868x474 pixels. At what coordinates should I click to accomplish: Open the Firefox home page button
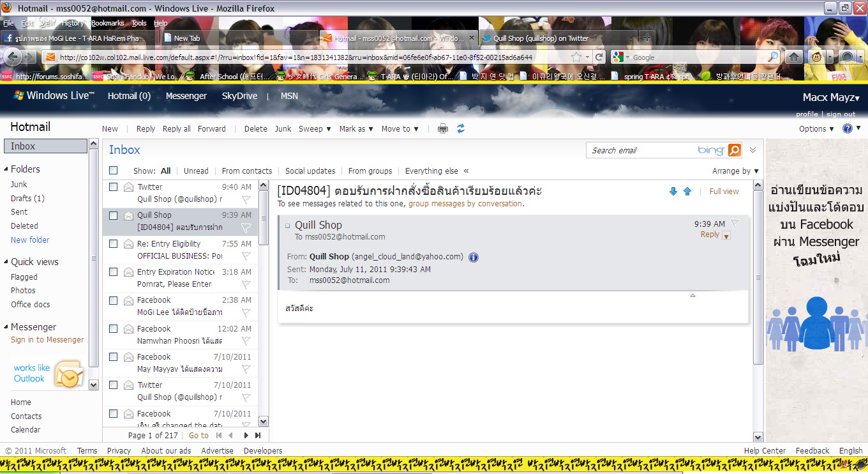point(794,57)
